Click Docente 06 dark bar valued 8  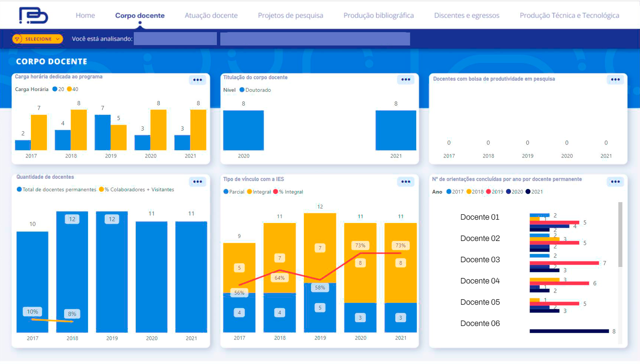click(569, 331)
